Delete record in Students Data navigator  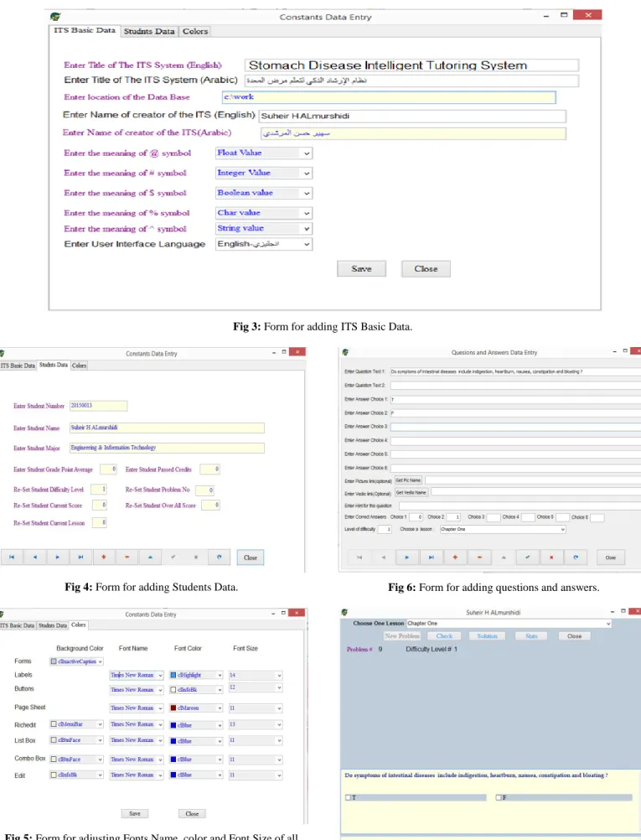pyautogui.click(x=127, y=557)
